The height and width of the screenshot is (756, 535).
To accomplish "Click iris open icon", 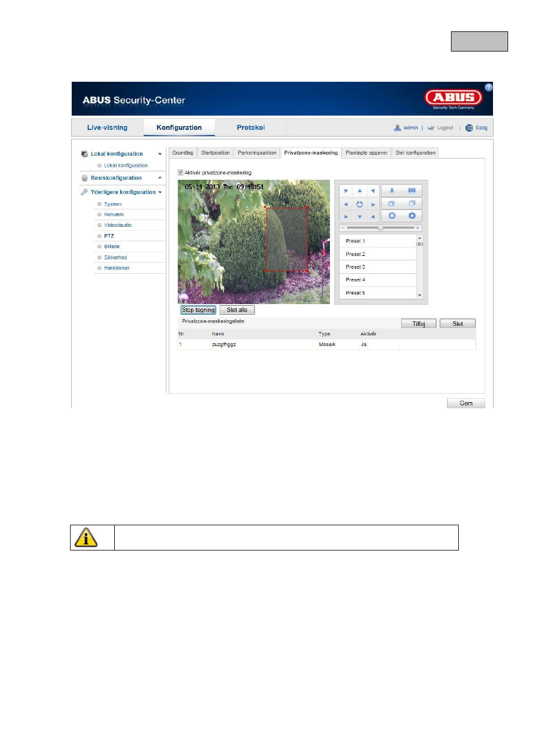I will tap(412, 216).
